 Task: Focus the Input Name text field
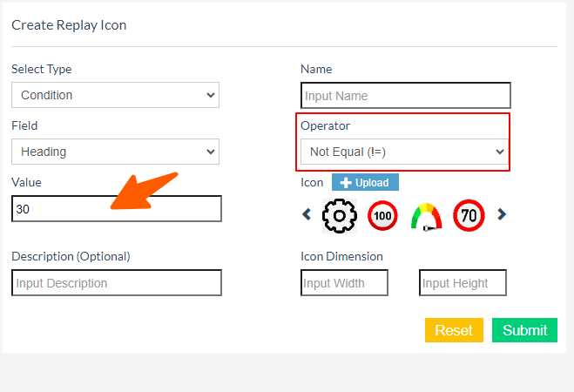point(405,96)
